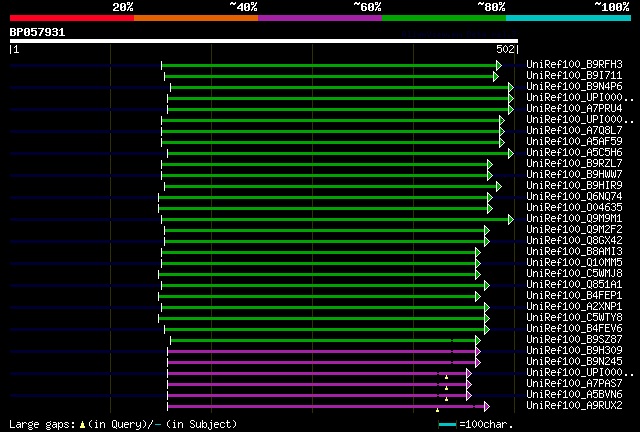
Task: Select the UniRef100_A2XNP1 label
Action: (x=574, y=307)
